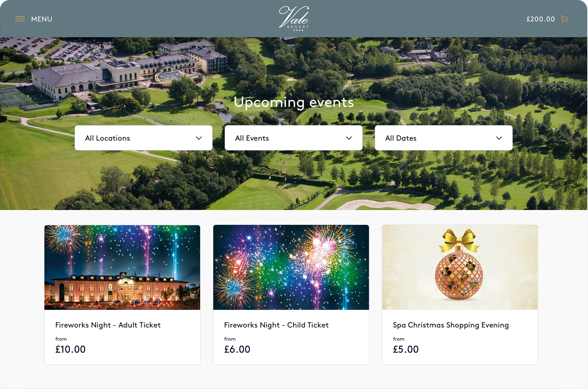The width and height of the screenshot is (588, 389).
Task: Select Spa Christmas Shopping Evening title
Action: (x=451, y=325)
